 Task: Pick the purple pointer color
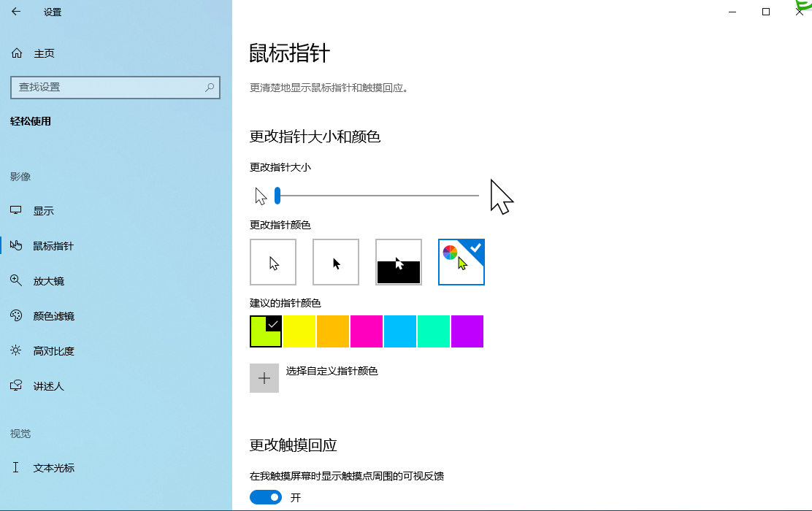tap(467, 331)
